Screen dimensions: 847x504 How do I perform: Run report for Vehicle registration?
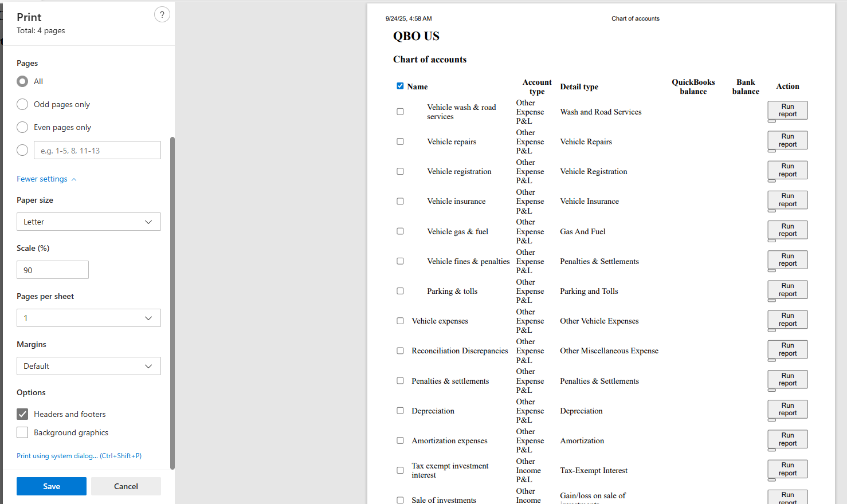click(787, 170)
